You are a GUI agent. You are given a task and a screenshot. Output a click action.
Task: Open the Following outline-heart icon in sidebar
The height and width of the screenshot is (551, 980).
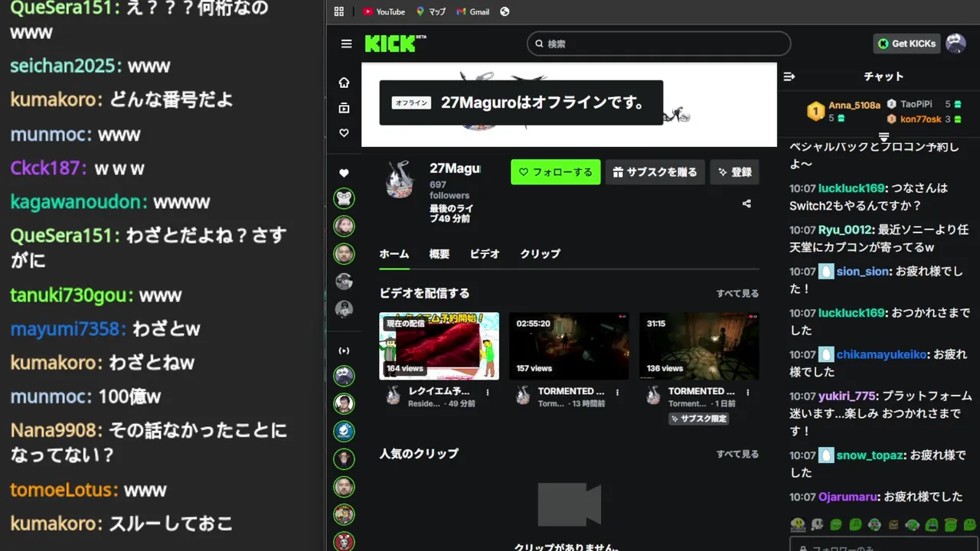344,133
